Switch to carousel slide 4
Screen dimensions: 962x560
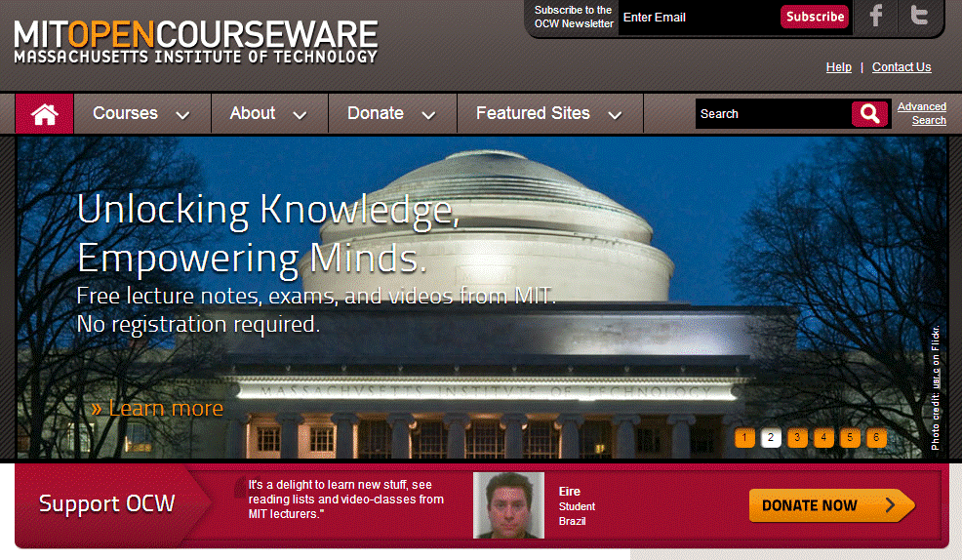tap(824, 438)
